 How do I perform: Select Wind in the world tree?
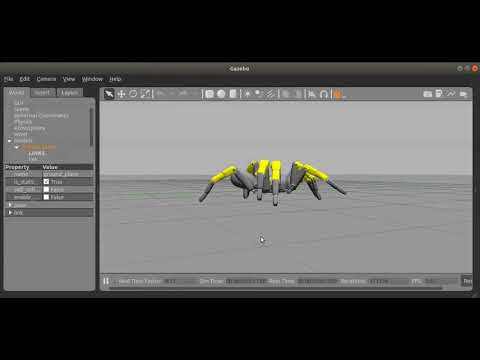coord(21,134)
